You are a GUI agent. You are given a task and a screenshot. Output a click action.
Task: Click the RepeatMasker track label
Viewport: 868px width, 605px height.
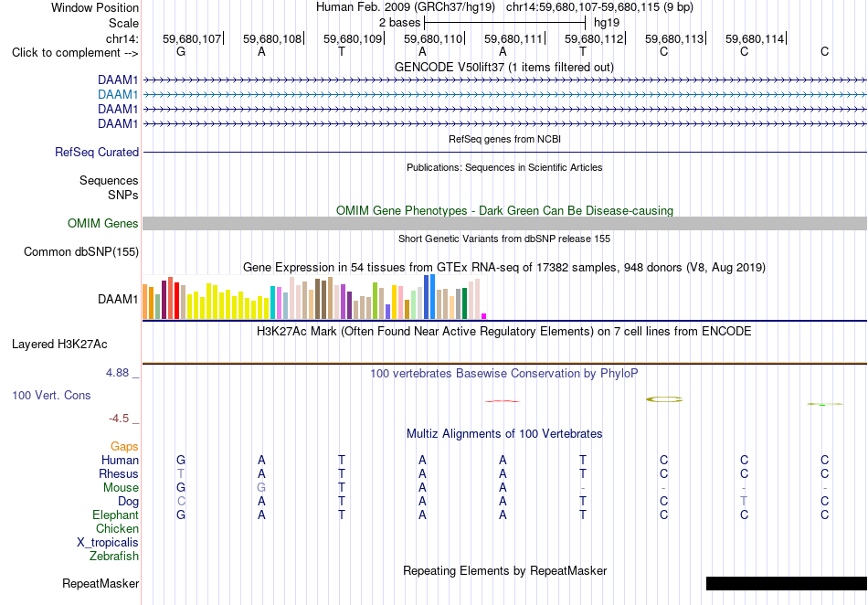[x=101, y=583]
